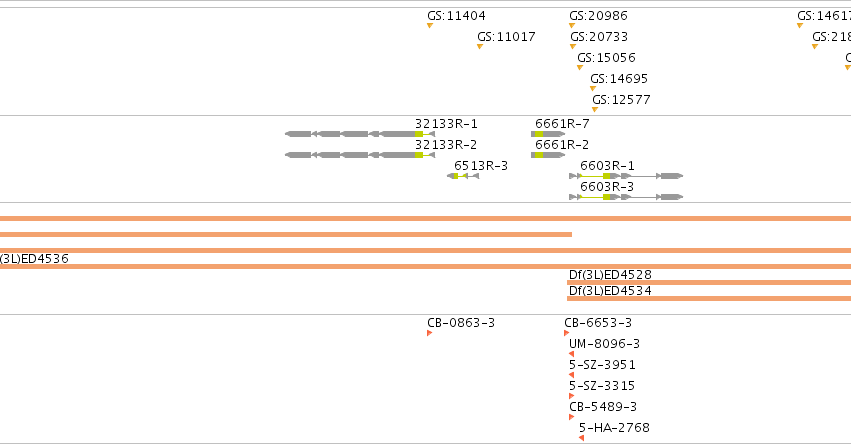Viewport: 851px width, 444px height.
Task: Click the 5-SZ-3315 label text
Action: click(x=602, y=386)
